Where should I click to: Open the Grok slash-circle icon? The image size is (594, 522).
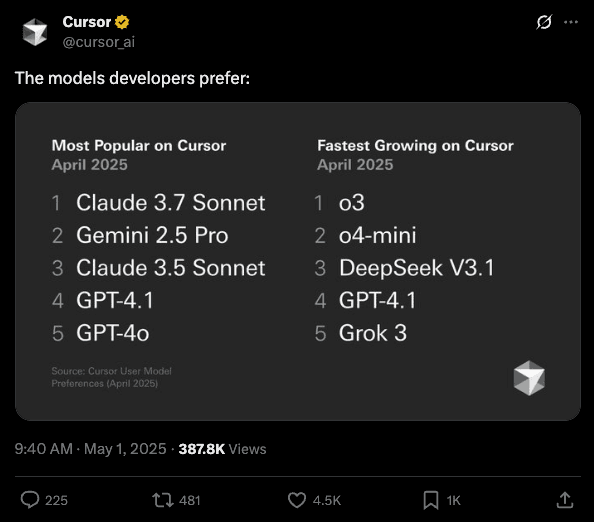(x=544, y=22)
